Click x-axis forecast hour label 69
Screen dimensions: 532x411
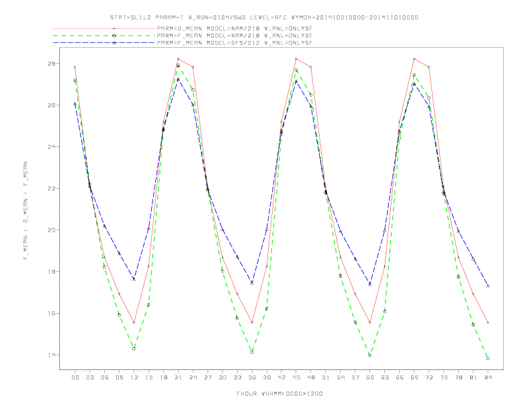coord(414,377)
